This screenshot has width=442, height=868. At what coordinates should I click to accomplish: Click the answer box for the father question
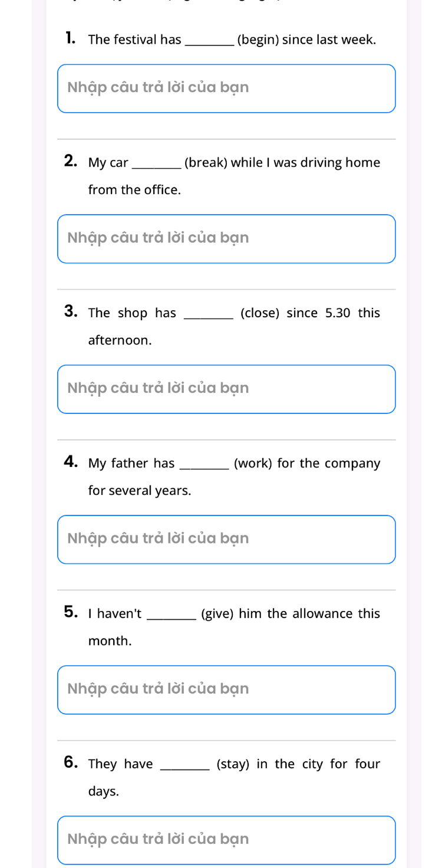pos(226,540)
